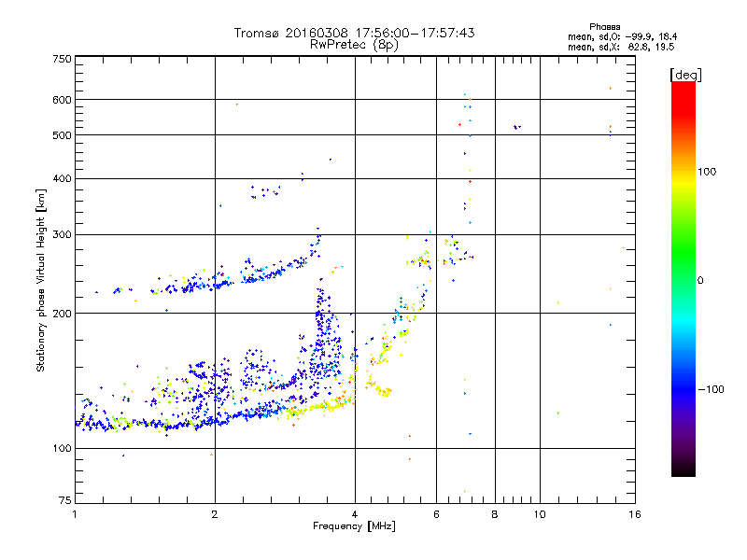Click the x-axis tick label "2"
This screenshot has width=747, height=560.
pos(215,514)
